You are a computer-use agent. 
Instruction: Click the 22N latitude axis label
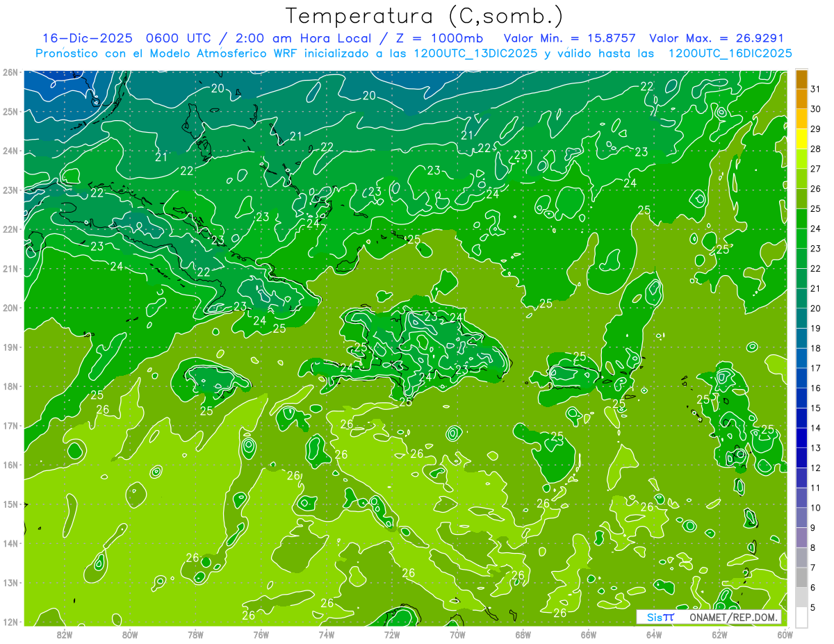tap(10, 229)
